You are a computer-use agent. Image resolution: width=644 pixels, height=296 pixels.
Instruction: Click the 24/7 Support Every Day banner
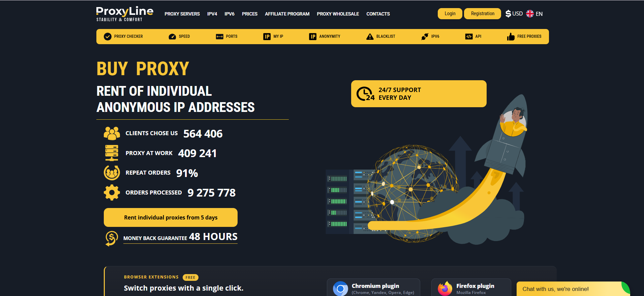[419, 94]
